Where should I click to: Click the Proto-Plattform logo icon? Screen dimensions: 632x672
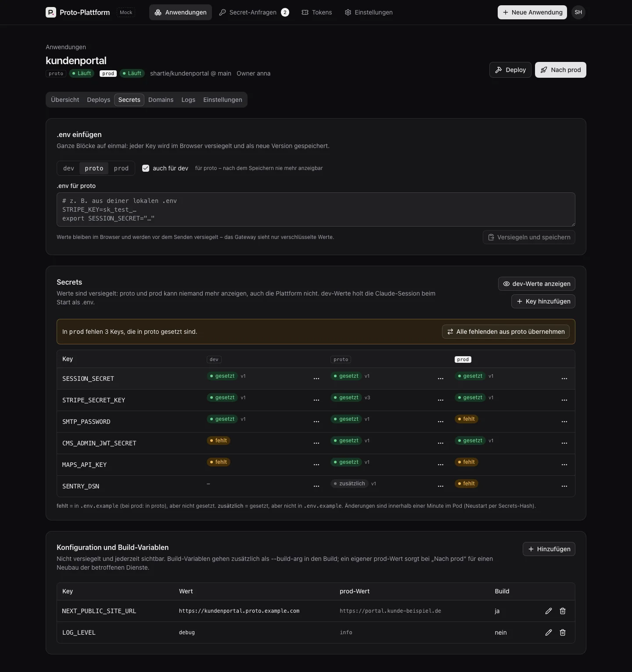pos(51,12)
